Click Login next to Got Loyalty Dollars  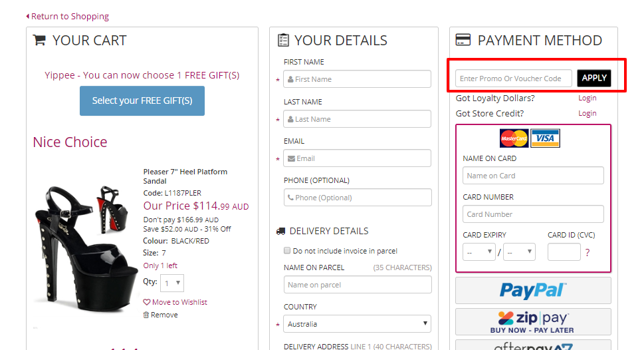(x=587, y=98)
